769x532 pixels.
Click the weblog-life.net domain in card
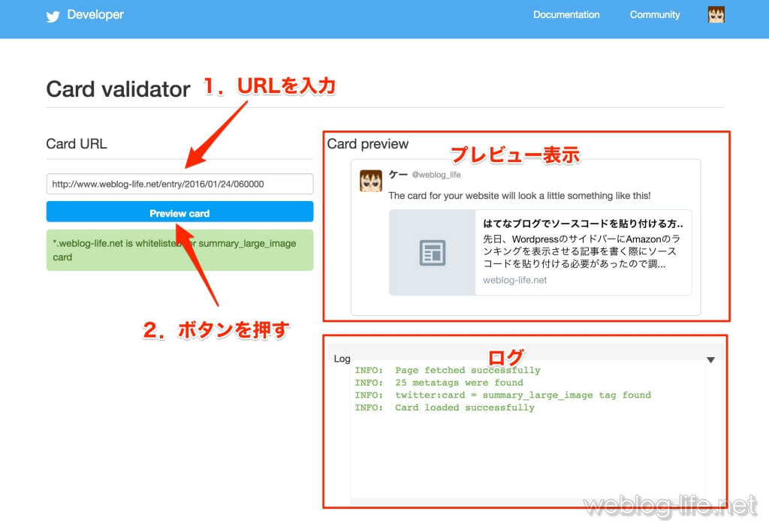pos(515,280)
